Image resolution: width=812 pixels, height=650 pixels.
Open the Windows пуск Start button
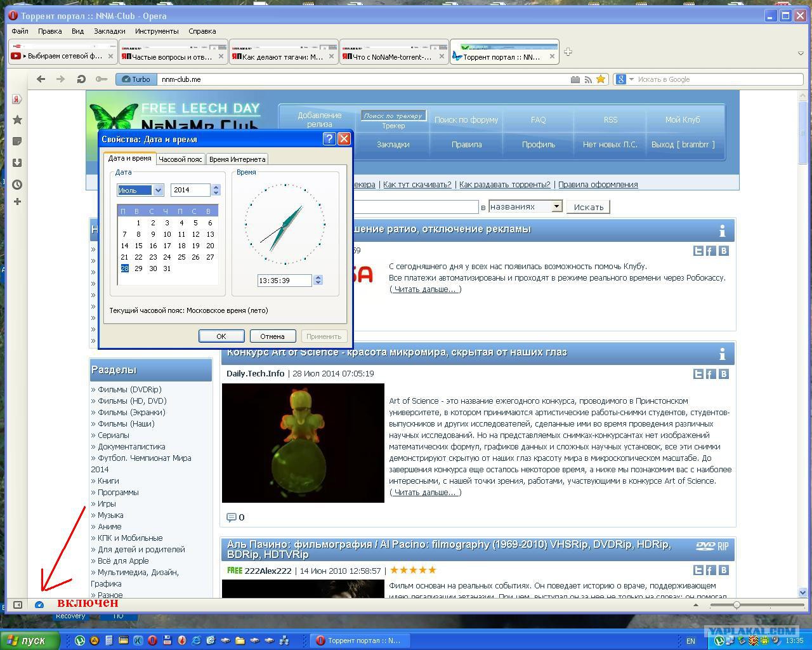pyautogui.click(x=30, y=640)
